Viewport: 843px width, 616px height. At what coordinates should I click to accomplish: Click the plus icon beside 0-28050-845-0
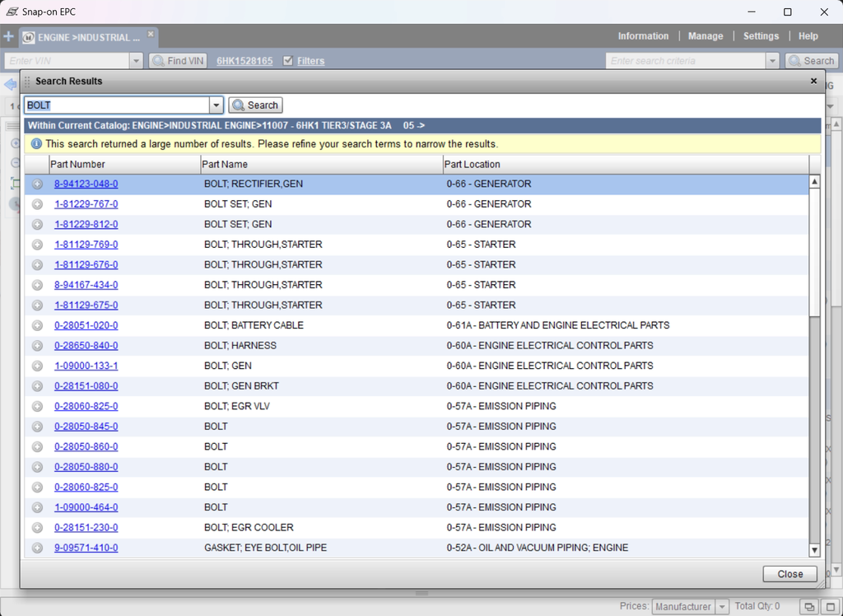pos(37,427)
